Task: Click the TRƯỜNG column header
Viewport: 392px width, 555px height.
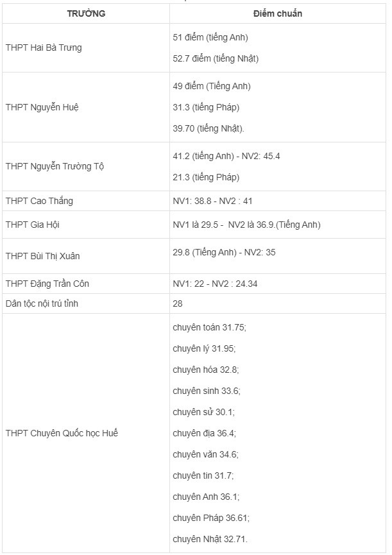Action: pyautogui.click(x=85, y=13)
